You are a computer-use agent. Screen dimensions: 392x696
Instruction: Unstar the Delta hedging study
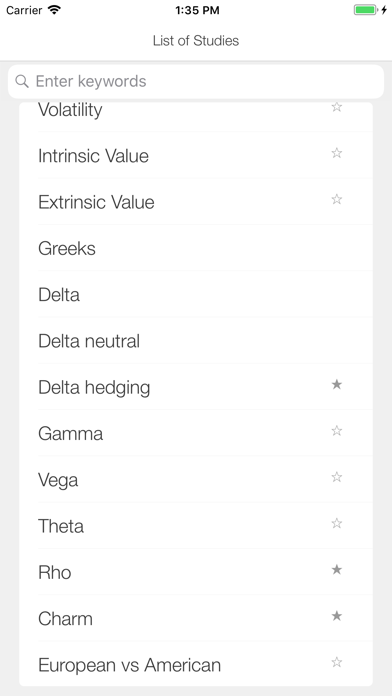point(337,384)
